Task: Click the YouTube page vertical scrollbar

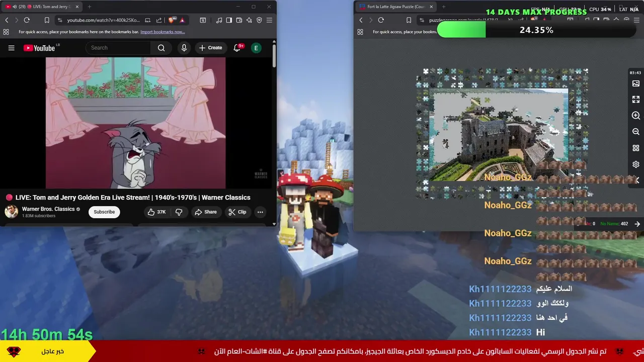Action: [x=274, y=55]
